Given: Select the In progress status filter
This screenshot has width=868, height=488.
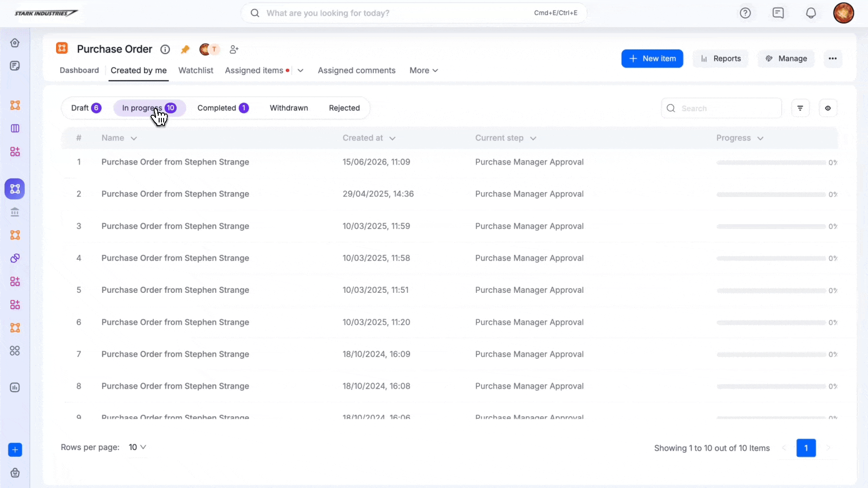Looking at the screenshot, I should pos(150,108).
